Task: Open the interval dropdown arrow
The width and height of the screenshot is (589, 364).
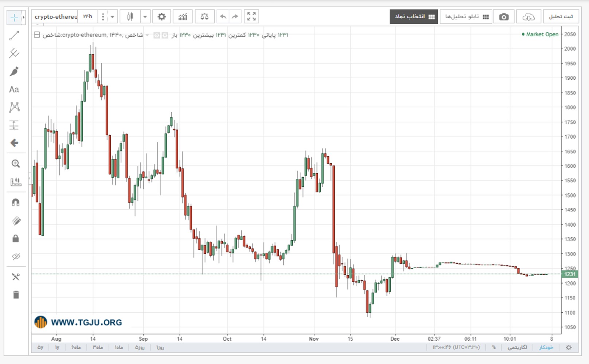Action: (x=112, y=17)
